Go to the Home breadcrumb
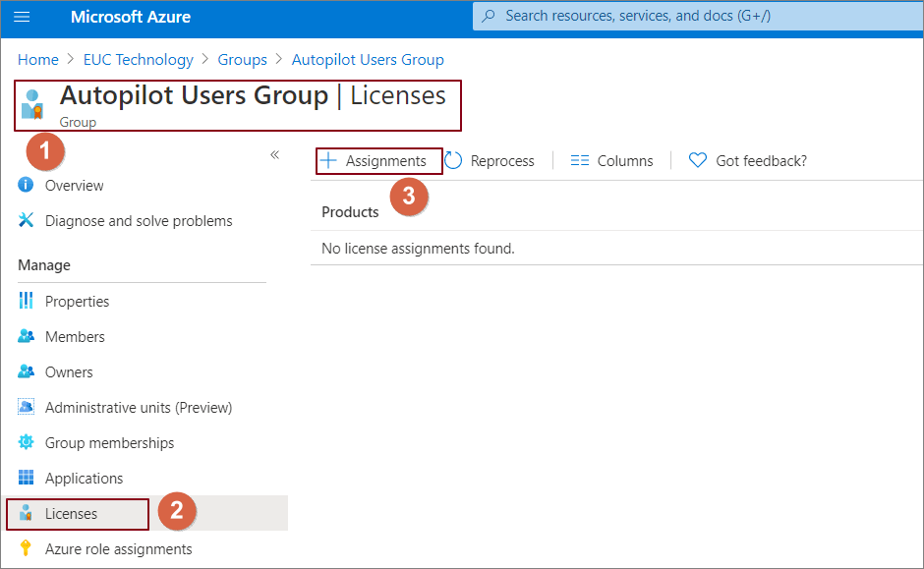Screen dimensions: 924x569 pos(37,60)
